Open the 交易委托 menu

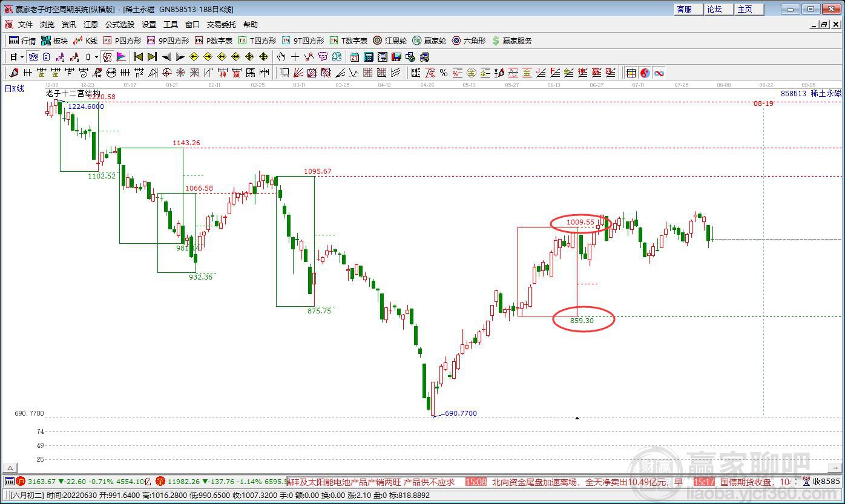[222, 25]
